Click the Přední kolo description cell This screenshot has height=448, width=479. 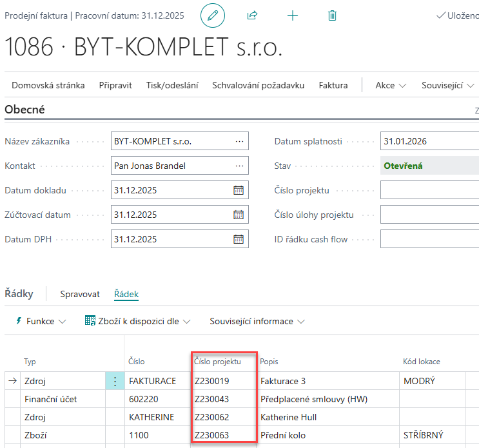pos(327,435)
